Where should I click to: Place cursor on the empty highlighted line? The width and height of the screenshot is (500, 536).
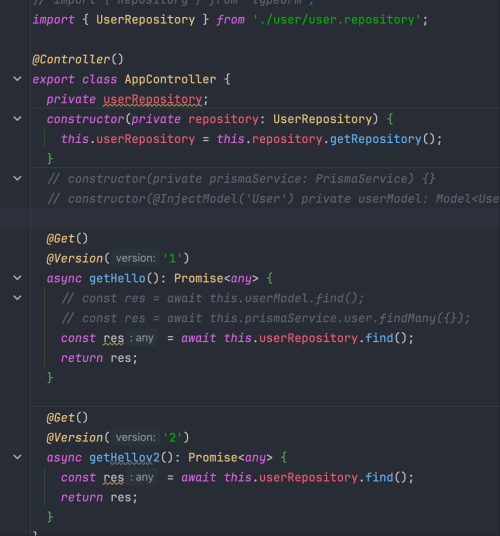250,218
